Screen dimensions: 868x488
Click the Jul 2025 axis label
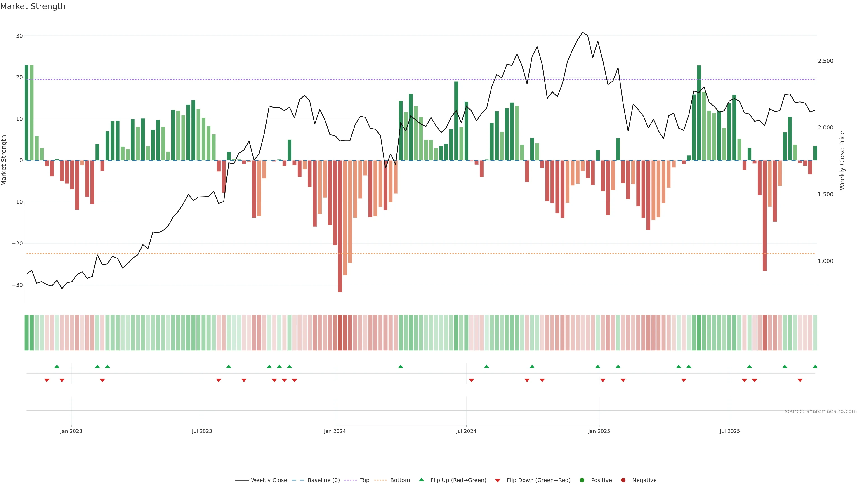pyautogui.click(x=729, y=431)
